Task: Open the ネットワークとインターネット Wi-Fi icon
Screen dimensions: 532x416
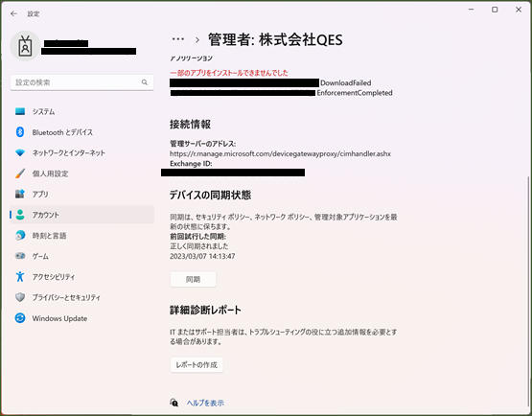Action: (x=20, y=152)
